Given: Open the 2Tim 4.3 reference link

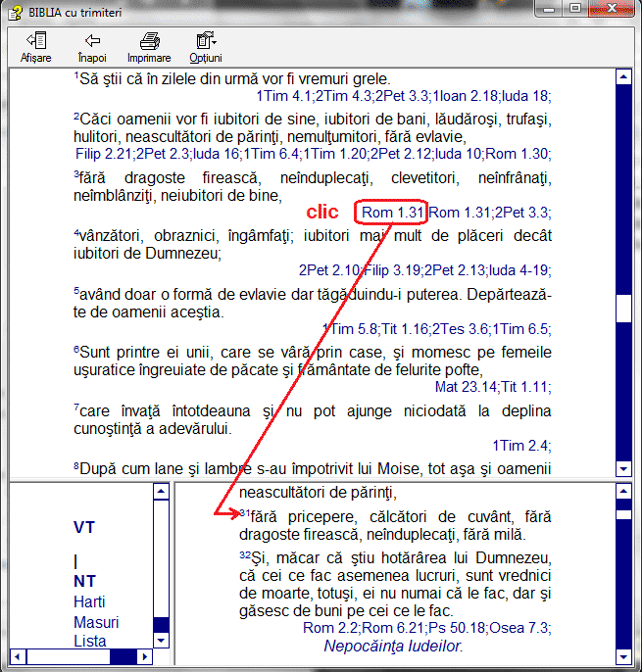Looking at the screenshot, I should (x=344, y=96).
